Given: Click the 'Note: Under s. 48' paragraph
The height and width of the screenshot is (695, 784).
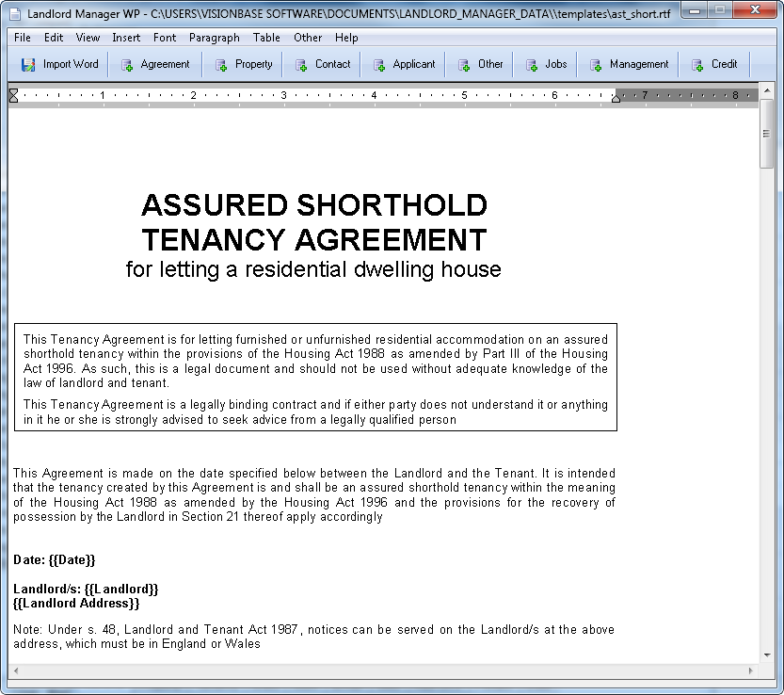Looking at the screenshot, I should click(313, 637).
